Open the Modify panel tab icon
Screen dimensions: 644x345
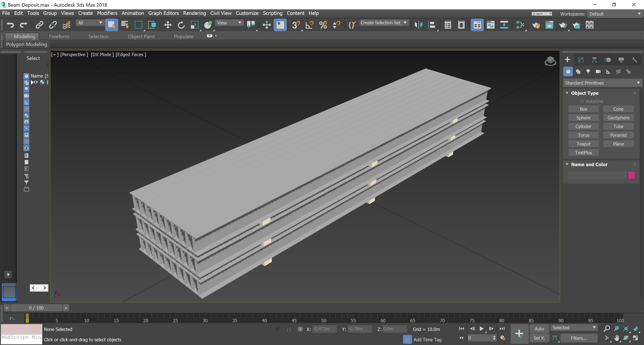(x=581, y=60)
